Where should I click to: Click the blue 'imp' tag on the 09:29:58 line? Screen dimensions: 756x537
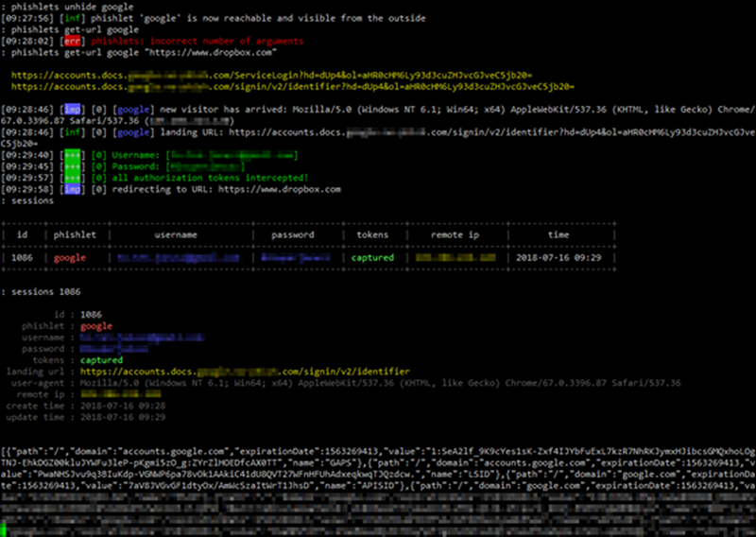click(73, 189)
